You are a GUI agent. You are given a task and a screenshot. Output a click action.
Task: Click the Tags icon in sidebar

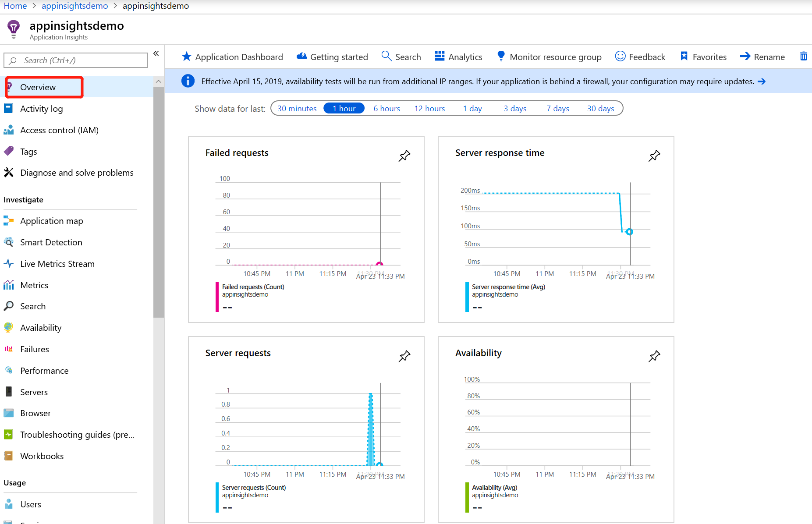[x=8, y=151]
